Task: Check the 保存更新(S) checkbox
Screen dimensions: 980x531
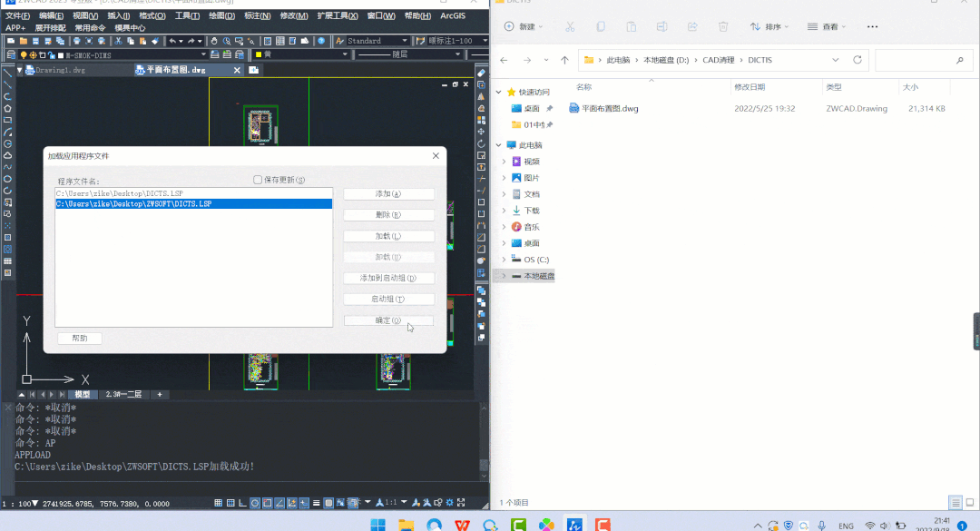Action: (258, 180)
